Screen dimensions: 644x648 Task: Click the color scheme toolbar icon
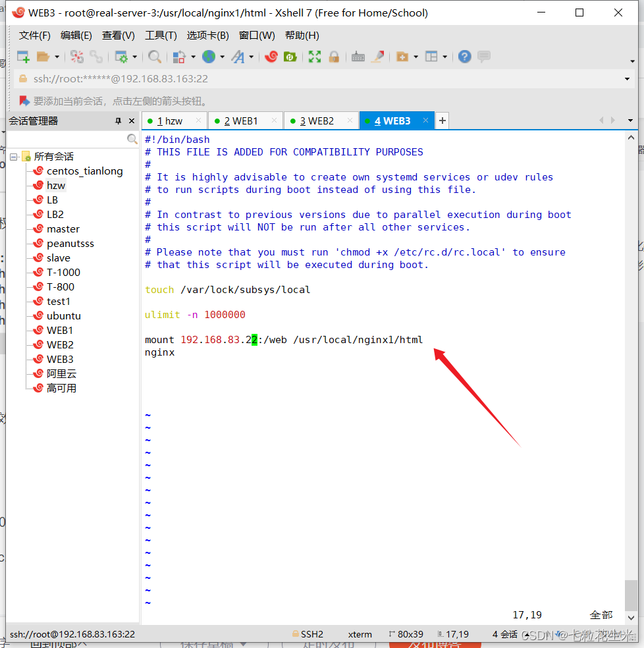[179, 57]
